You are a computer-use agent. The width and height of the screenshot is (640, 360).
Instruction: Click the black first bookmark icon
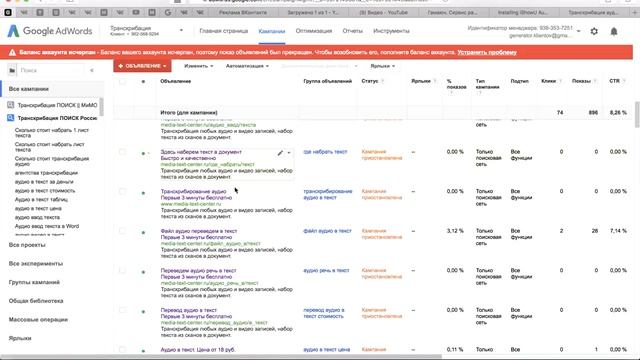pos(8,13)
